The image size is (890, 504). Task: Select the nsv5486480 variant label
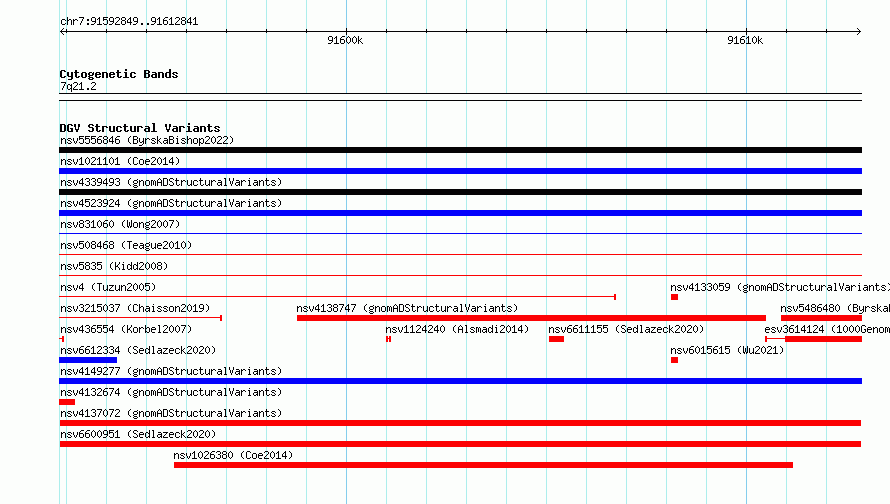[x=835, y=308]
